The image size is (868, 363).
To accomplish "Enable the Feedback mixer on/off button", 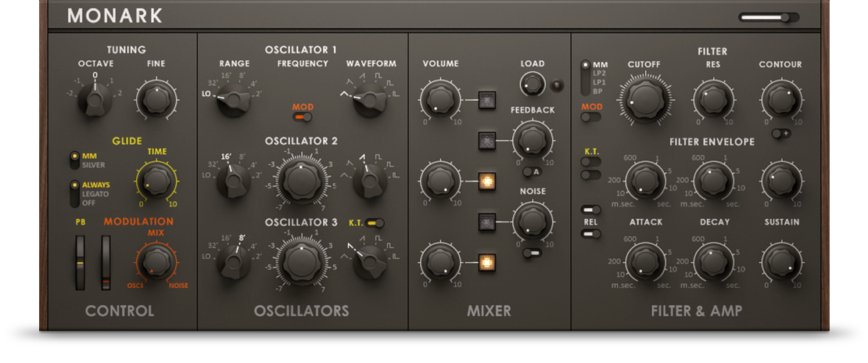I will [487, 141].
